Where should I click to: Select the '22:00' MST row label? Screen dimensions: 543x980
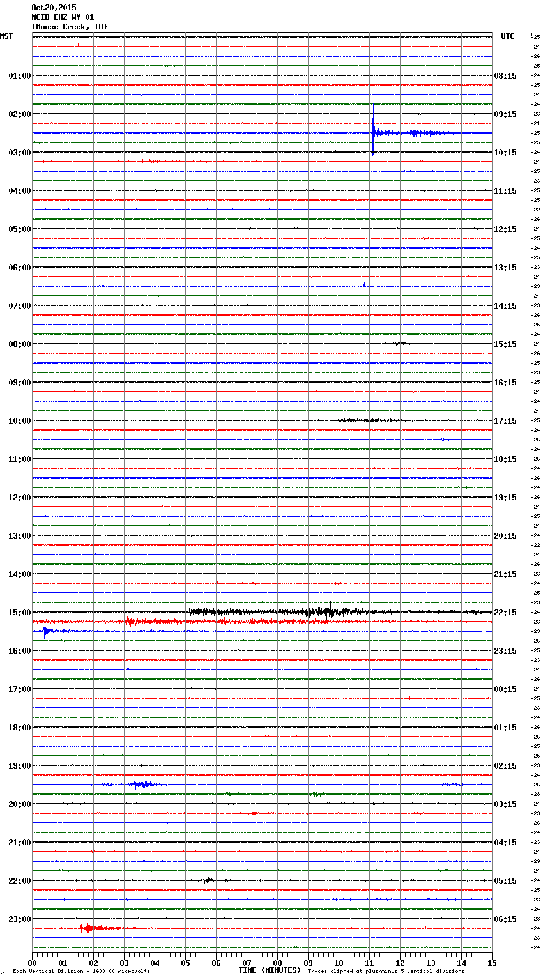19,881
